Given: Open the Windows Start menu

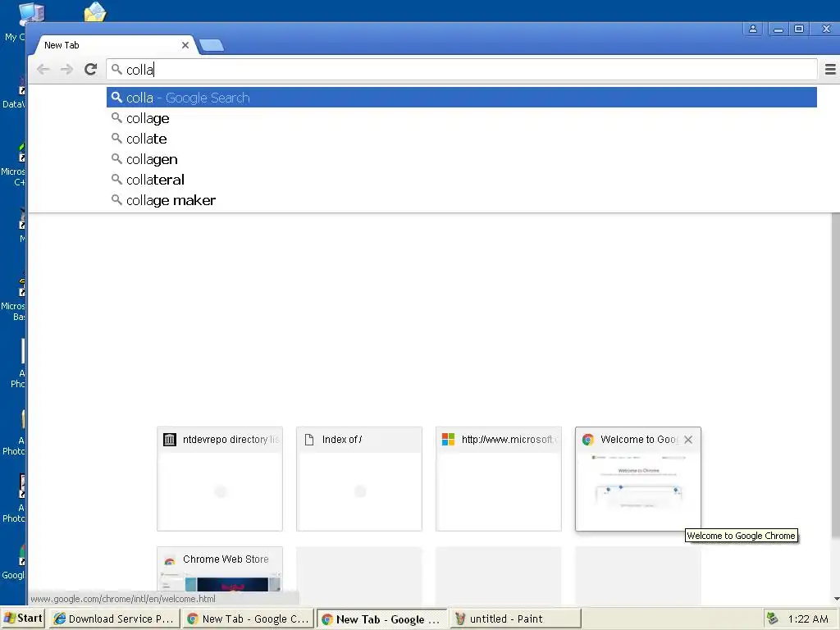Looking at the screenshot, I should tap(22, 619).
